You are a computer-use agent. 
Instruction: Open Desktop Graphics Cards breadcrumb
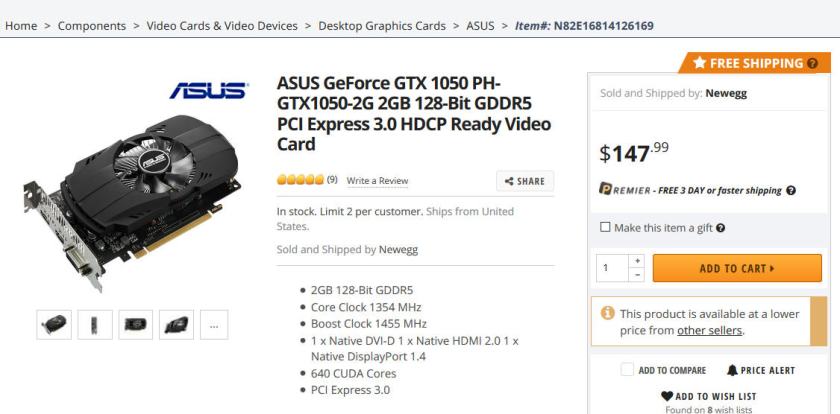pyautogui.click(x=382, y=25)
